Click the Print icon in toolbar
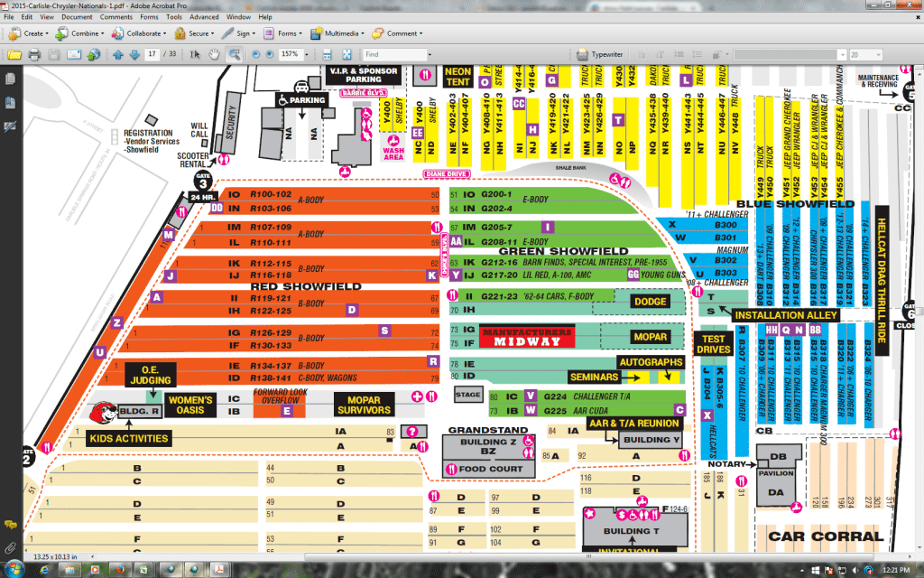The width and height of the screenshot is (924, 578). click(x=34, y=55)
